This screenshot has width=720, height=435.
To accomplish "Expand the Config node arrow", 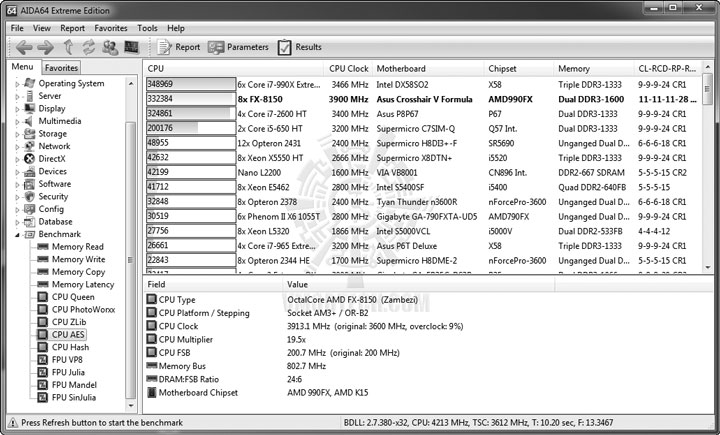I will tap(17, 209).
